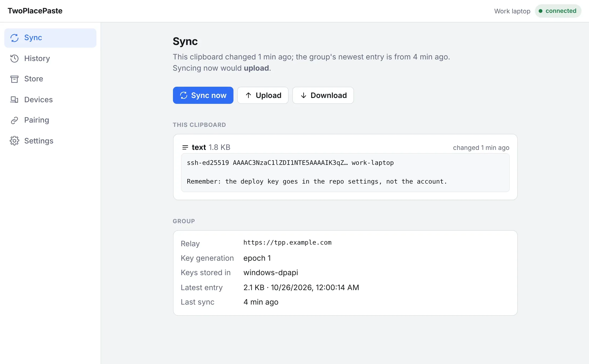Screen dimensions: 589x364
Task: Switch to the Pairing page label
Action: (x=37, y=120)
